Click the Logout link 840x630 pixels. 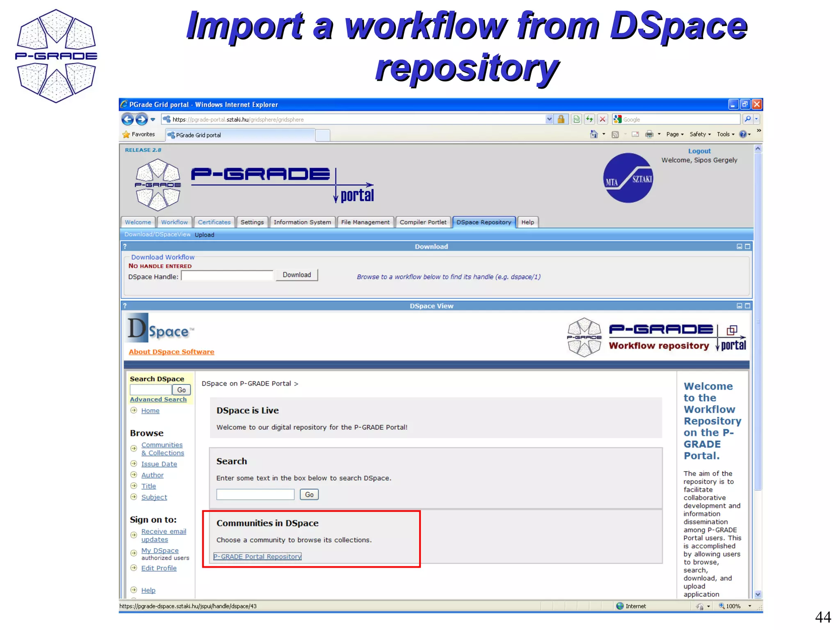pos(699,151)
